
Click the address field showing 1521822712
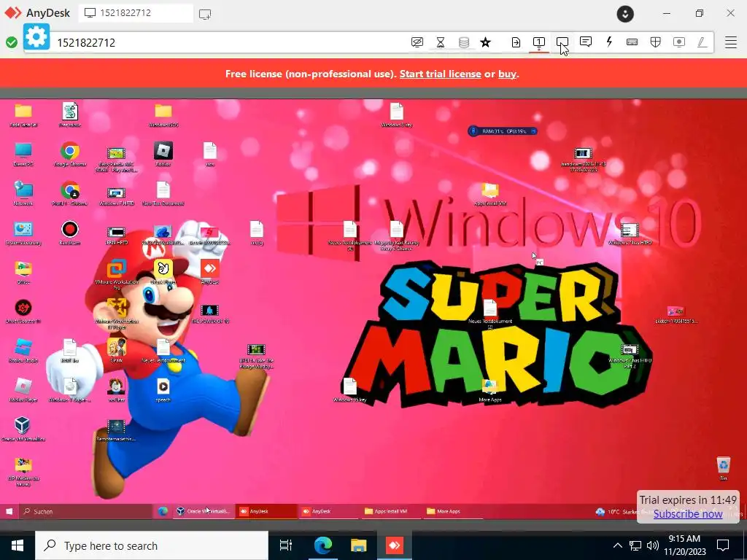228,42
